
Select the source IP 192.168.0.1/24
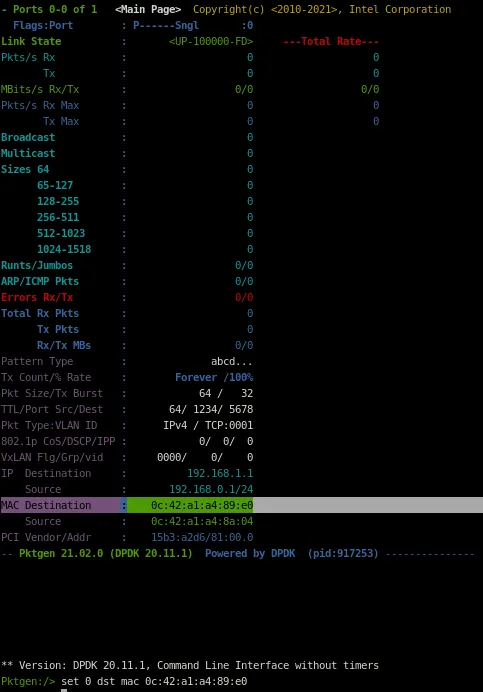click(211, 489)
